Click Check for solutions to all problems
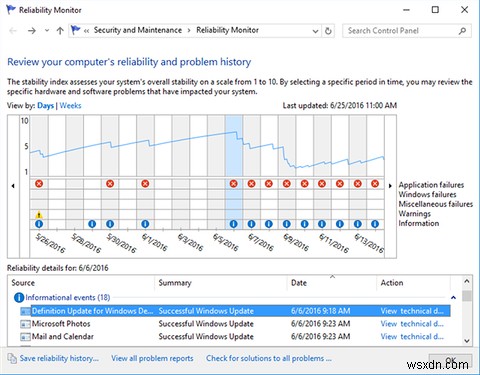Image resolution: width=480 pixels, height=375 pixels. (x=269, y=358)
